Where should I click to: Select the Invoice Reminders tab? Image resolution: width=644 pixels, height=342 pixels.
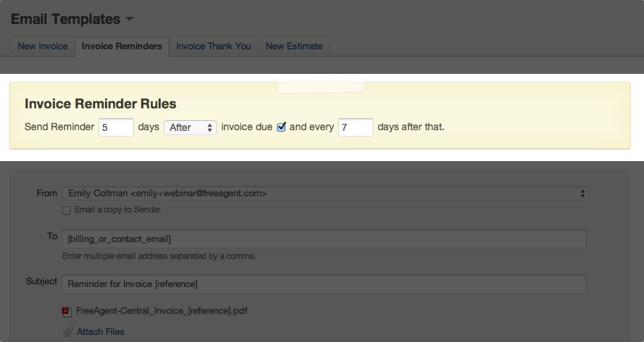(x=122, y=46)
